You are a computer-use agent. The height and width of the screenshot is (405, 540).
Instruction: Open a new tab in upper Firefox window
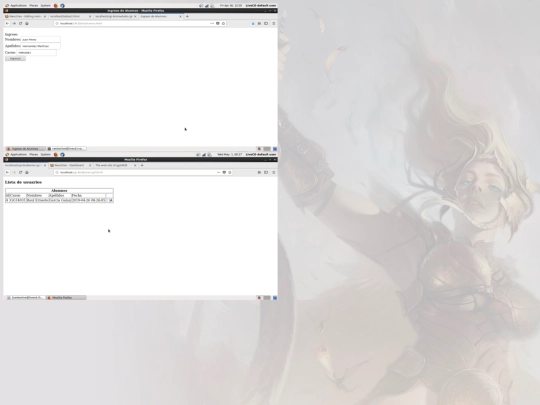click(187, 16)
